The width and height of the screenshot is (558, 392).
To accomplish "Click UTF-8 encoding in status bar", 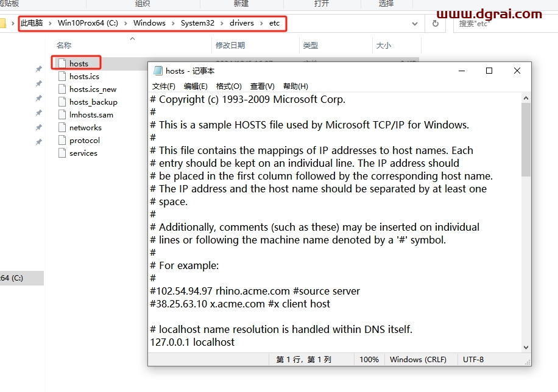I will (x=473, y=359).
